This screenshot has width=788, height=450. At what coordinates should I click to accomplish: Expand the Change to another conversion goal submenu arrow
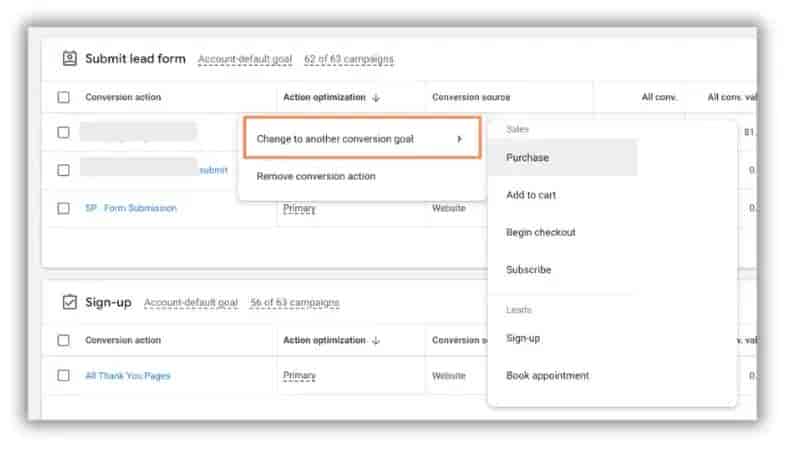[459, 139]
